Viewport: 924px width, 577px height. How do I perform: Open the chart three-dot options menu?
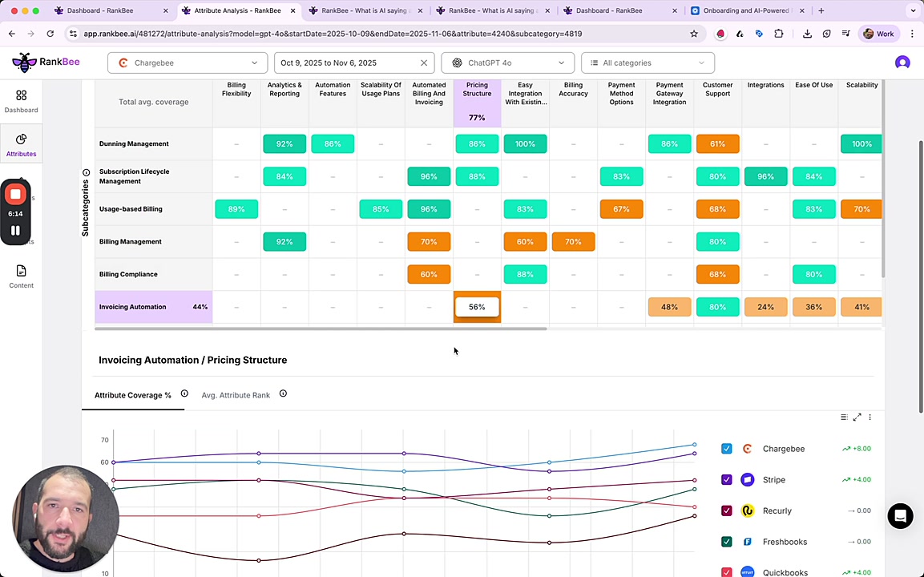click(870, 418)
